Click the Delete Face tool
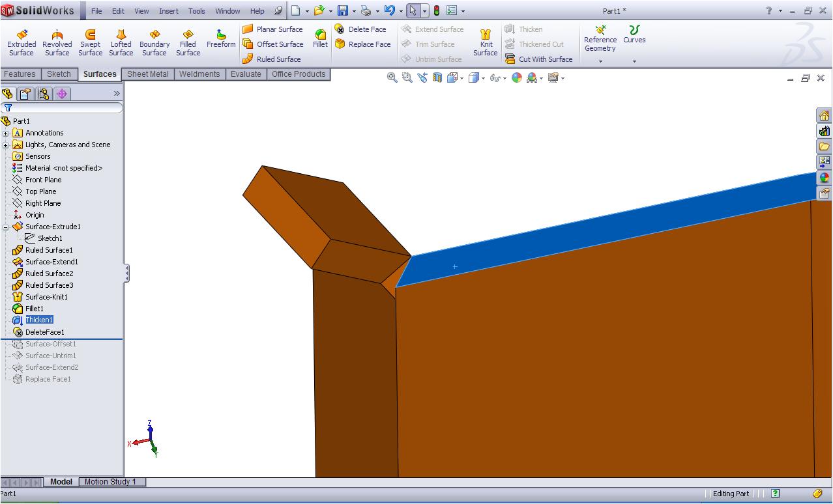This screenshot has height=504, width=833. click(x=360, y=29)
